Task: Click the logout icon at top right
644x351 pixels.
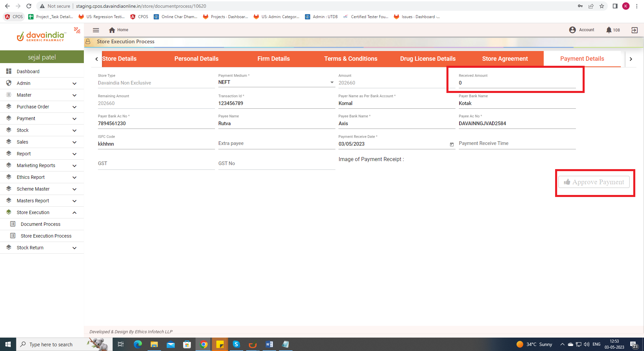Action: pyautogui.click(x=634, y=30)
